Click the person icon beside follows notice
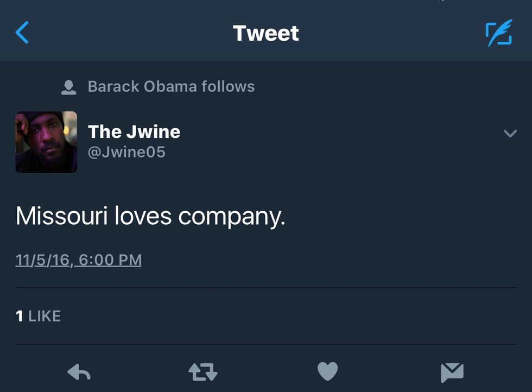532x392 pixels. click(69, 87)
